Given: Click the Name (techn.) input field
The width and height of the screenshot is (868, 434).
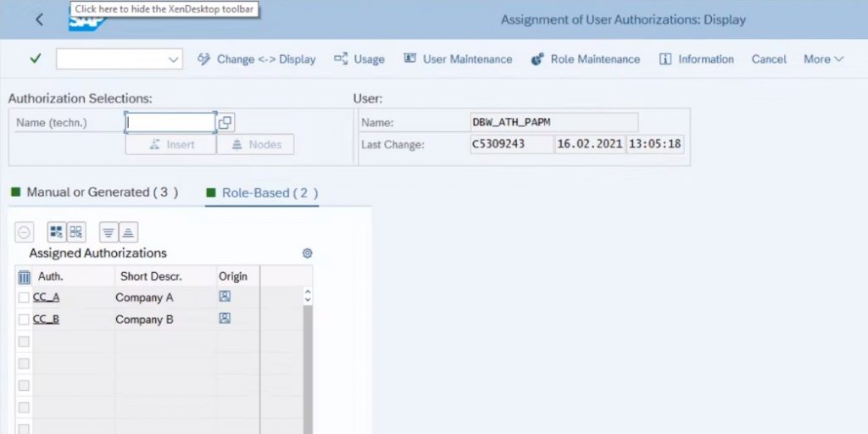Looking at the screenshot, I should click(x=170, y=123).
